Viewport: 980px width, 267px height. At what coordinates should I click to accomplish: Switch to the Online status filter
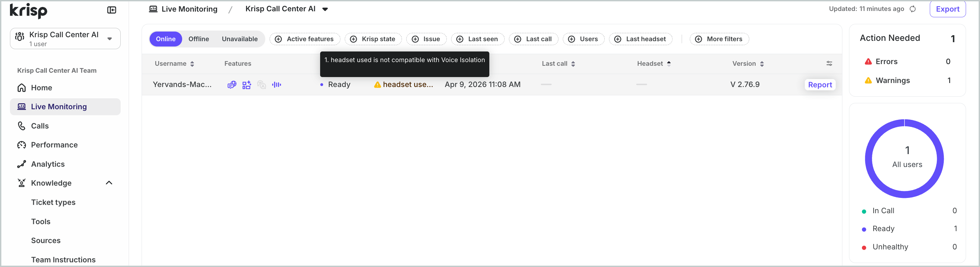[166, 39]
